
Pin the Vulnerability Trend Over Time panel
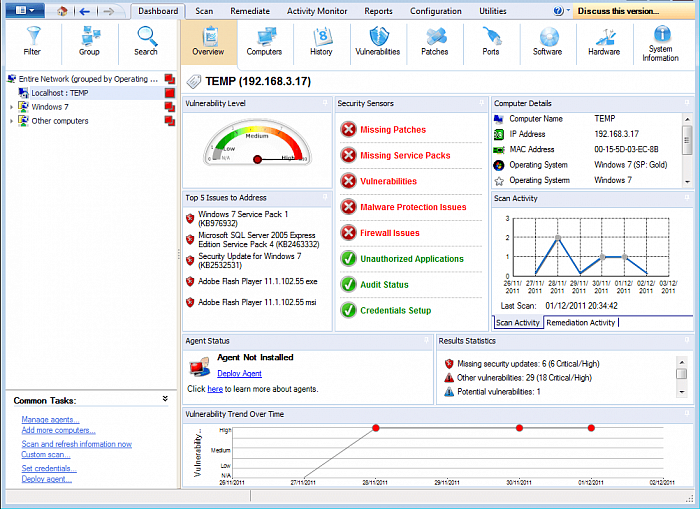(x=687, y=413)
